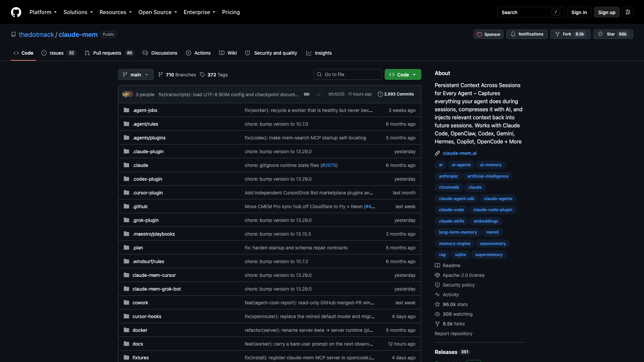Open the claude-mem.ai website link
Screen dimensions: 644x362
[x=460, y=153]
